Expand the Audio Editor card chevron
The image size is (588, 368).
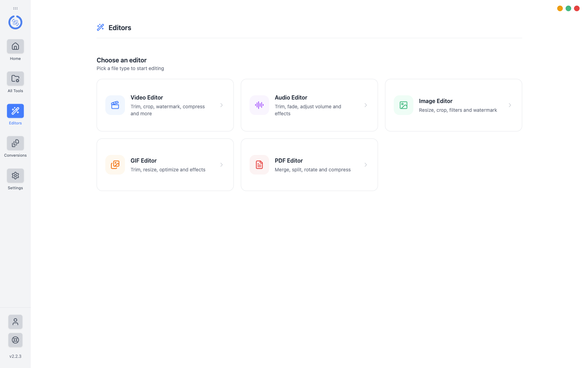click(x=366, y=105)
